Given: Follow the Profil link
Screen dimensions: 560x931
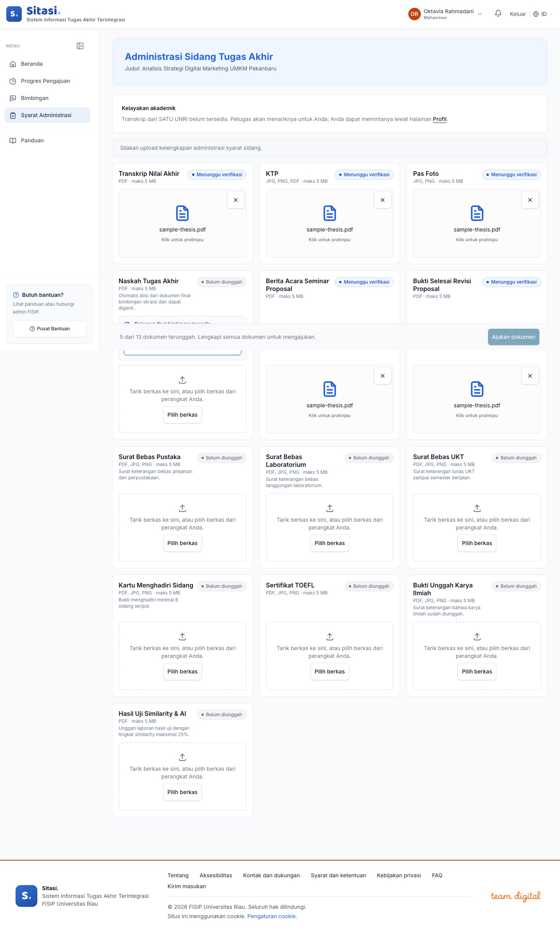Looking at the screenshot, I should click(439, 119).
